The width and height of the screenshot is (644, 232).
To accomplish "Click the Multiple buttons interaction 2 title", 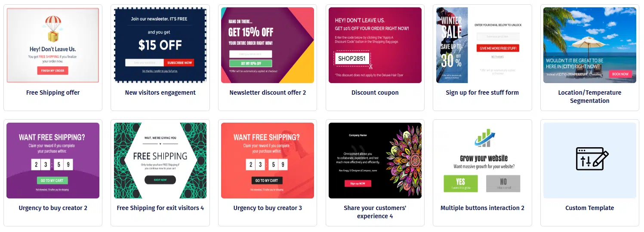I will tap(482, 208).
